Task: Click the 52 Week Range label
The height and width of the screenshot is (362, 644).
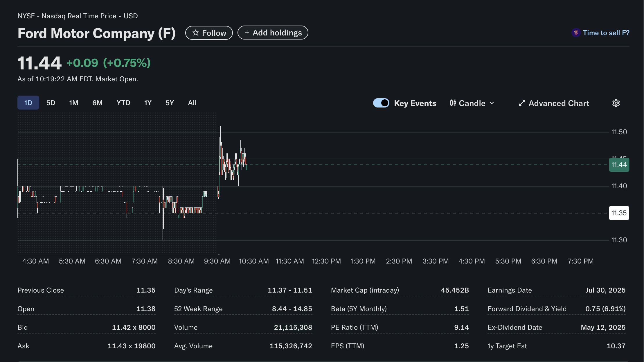Action: (198, 309)
